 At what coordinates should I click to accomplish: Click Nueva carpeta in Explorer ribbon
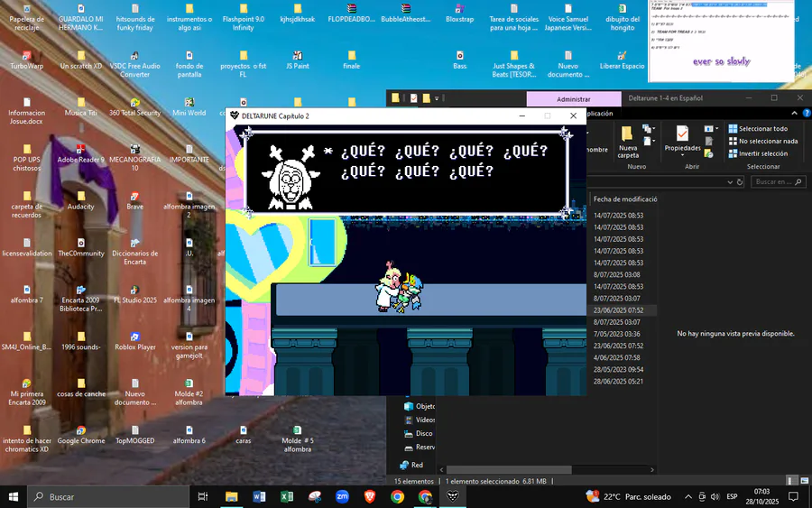pos(628,141)
